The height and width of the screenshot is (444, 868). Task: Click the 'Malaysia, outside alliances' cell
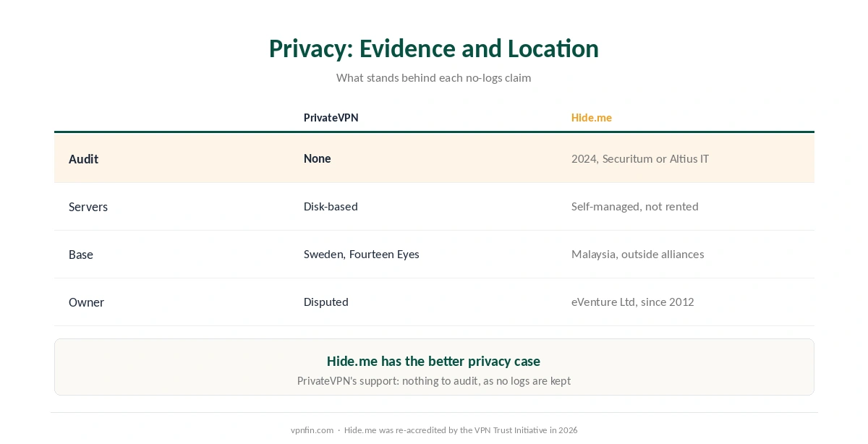[638, 255]
